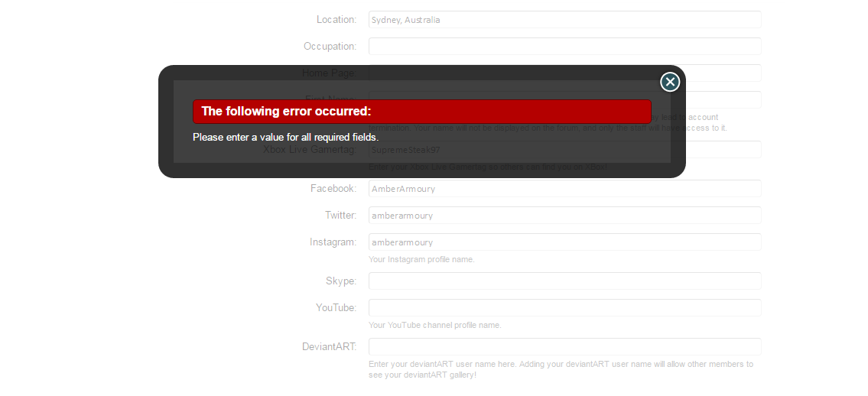Image resolution: width=868 pixels, height=396 pixels.
Task: Close the error dialog with the X icon
Action: tap(670, 82)
